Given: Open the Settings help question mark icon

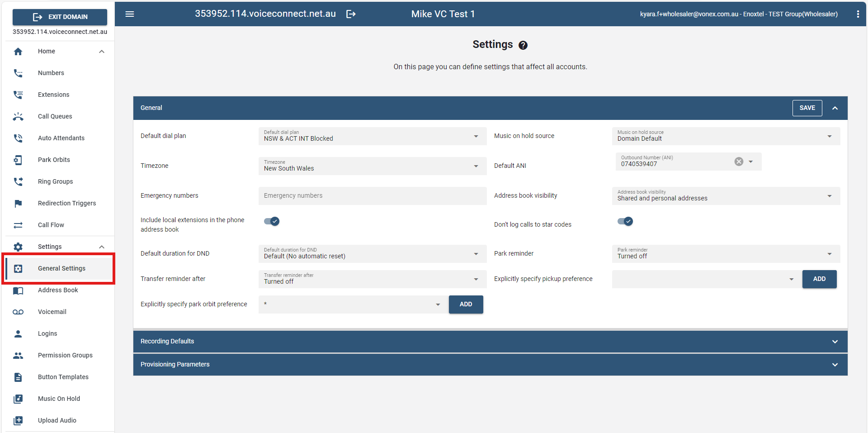Looking at the screenshot, I should click(x=523, y=45).
